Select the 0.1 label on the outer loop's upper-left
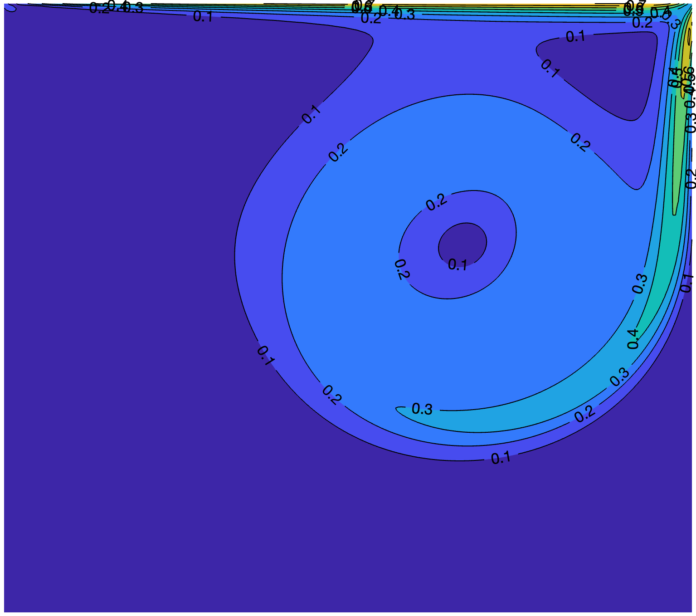 pos(311,114)
